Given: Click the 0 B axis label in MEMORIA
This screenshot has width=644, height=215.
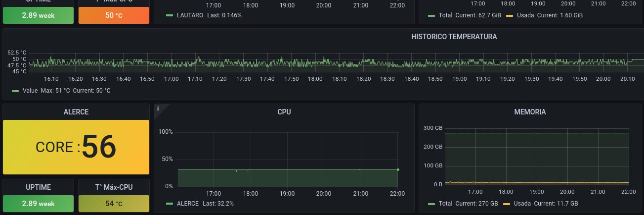Looking at the screenshot, I should pos(437,184).
